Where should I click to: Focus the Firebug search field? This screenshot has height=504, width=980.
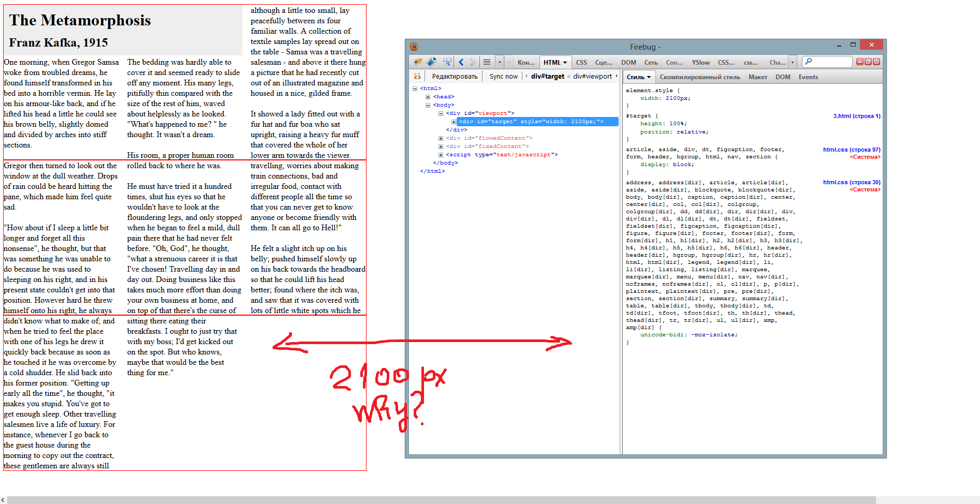827,62
